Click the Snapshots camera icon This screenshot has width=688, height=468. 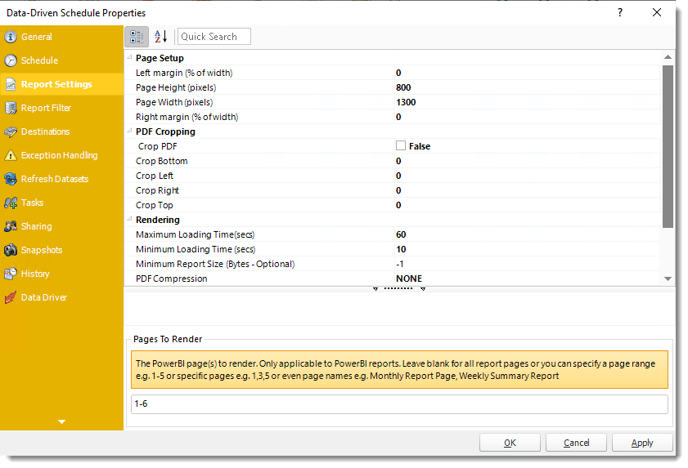click(11, 250)
